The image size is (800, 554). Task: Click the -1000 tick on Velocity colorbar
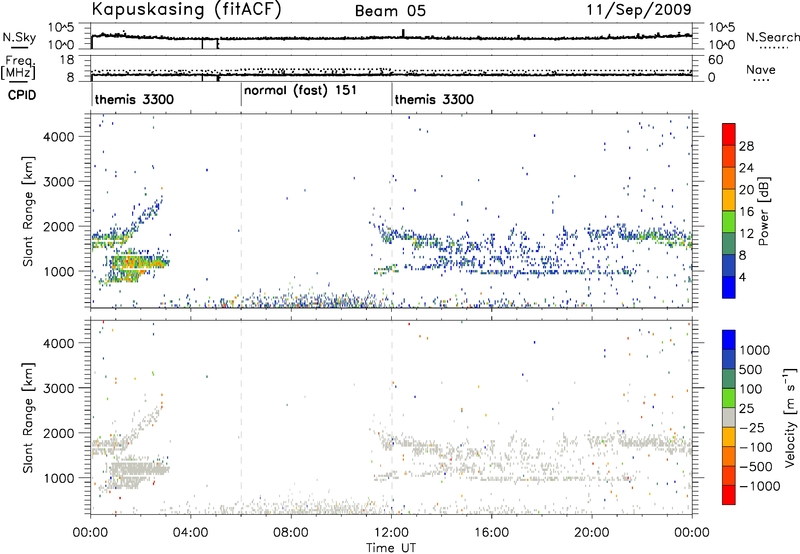(760, 486)
